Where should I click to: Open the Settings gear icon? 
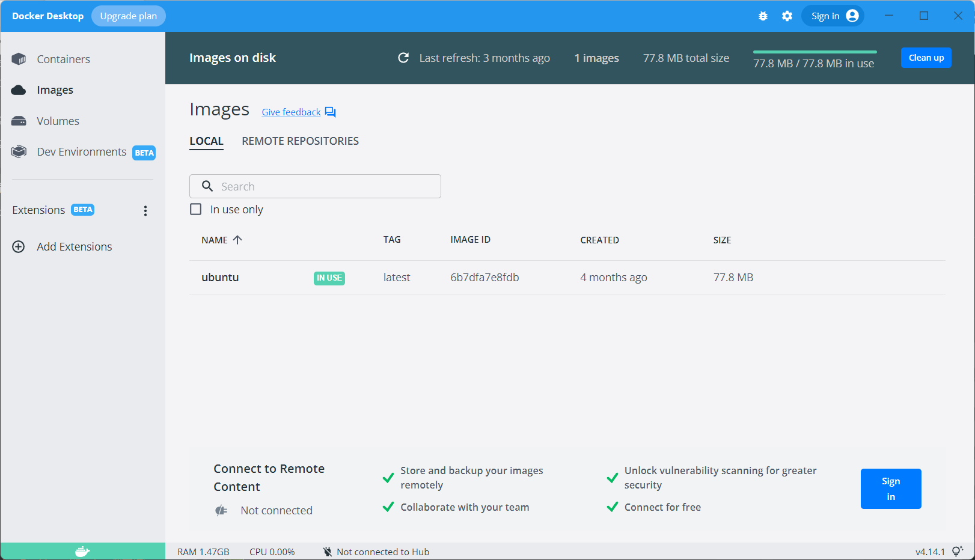[787, 16]
